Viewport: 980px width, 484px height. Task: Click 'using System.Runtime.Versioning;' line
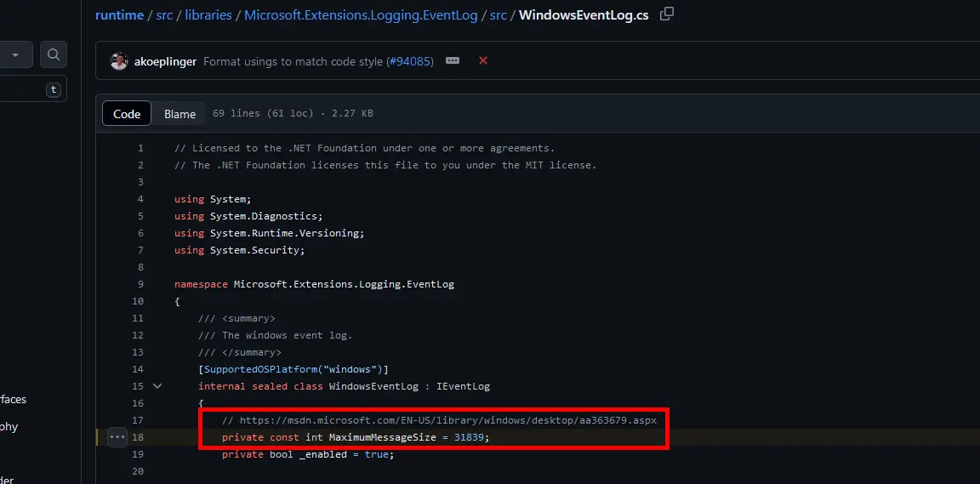coord(270,232)
